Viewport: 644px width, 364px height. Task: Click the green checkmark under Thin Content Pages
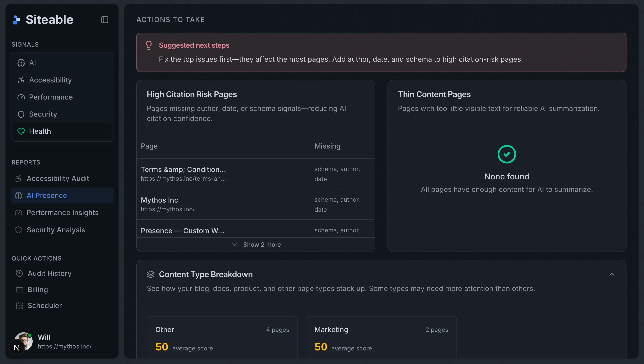point(507,154)
